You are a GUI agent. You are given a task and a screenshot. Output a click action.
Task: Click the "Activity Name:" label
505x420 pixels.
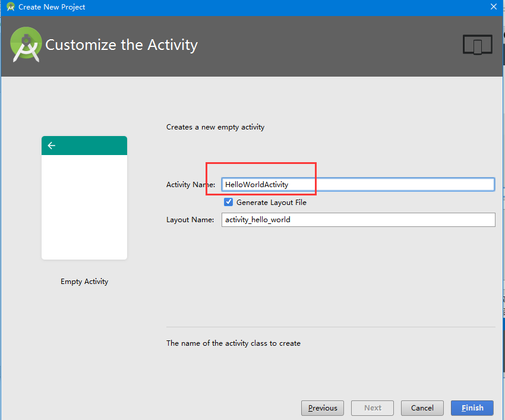point(191,185)
